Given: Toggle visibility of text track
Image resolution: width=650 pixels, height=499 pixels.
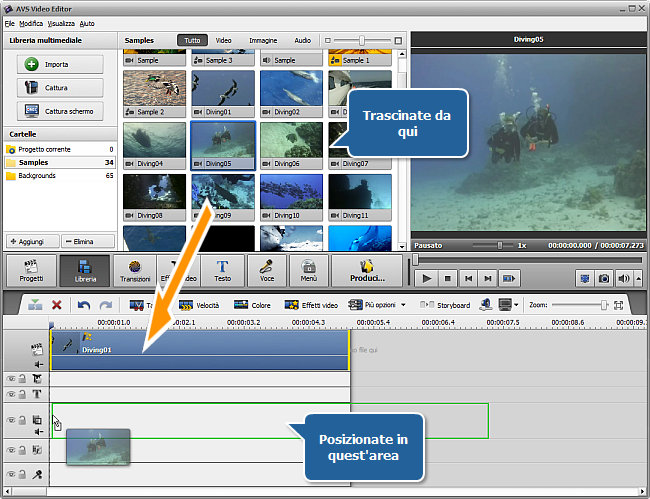Looking at the screenshot, I should coord(11,394).
